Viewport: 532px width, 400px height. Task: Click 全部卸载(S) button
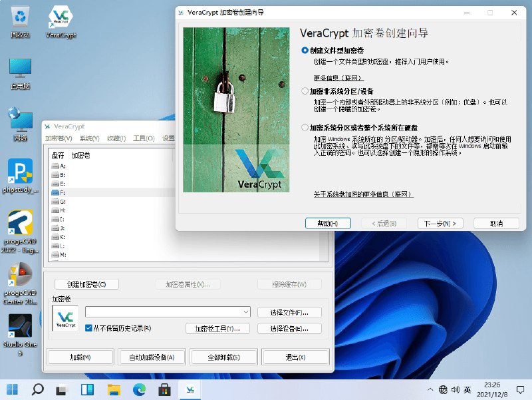click(x=224, y=357)
